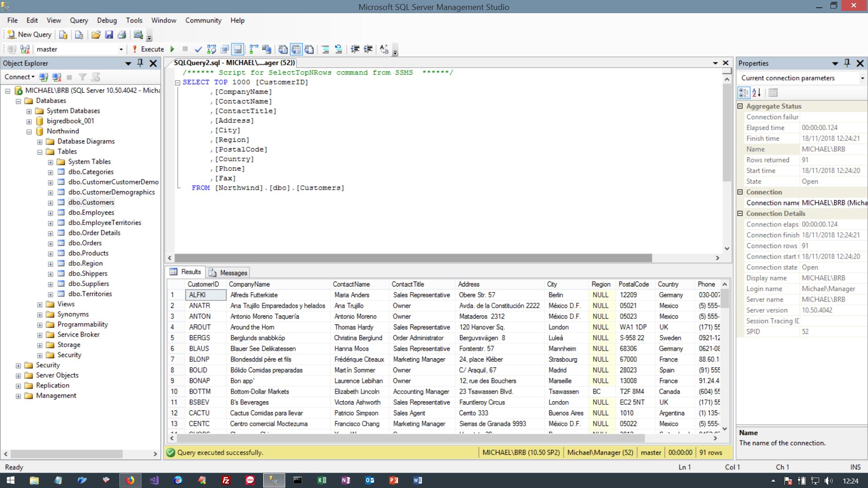
Task: Open Firefox from the taskbar
Action: 130,480
